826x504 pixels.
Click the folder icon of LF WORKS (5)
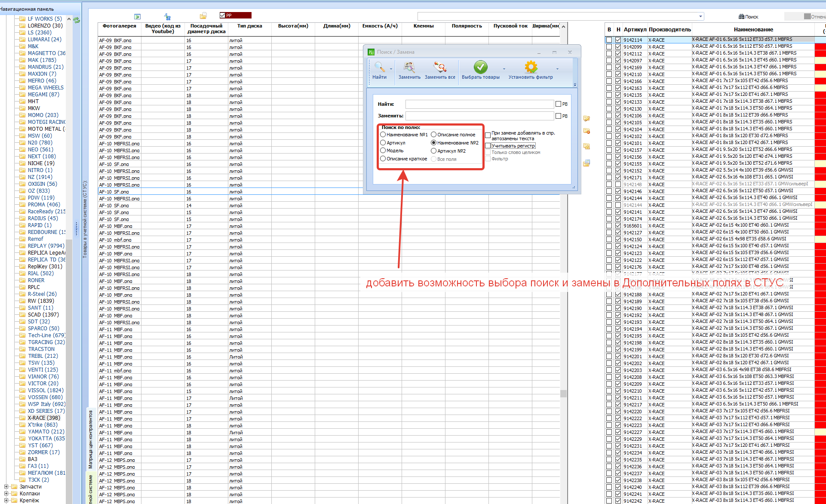[22, 18]
